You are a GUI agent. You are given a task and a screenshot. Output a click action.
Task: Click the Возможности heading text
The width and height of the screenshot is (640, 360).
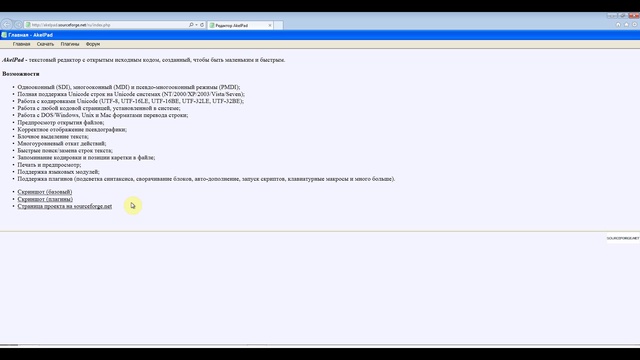pos(21,74)
